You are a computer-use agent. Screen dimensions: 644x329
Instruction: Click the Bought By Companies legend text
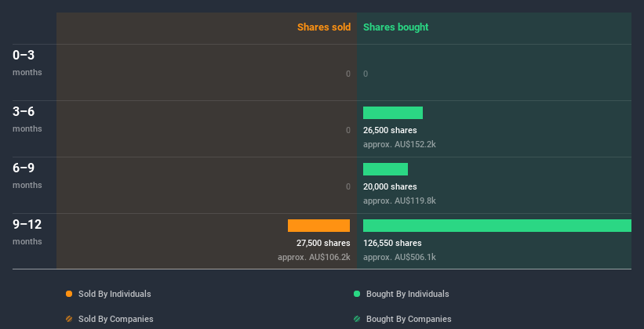(409, 319)
